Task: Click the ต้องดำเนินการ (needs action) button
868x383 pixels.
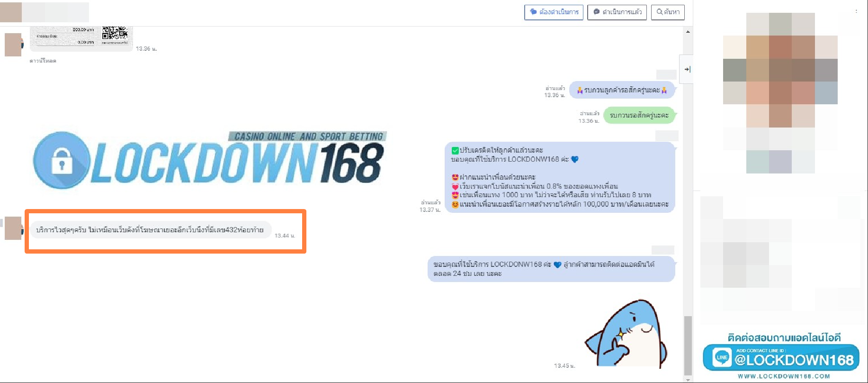Action: click(x=554, y=12)
